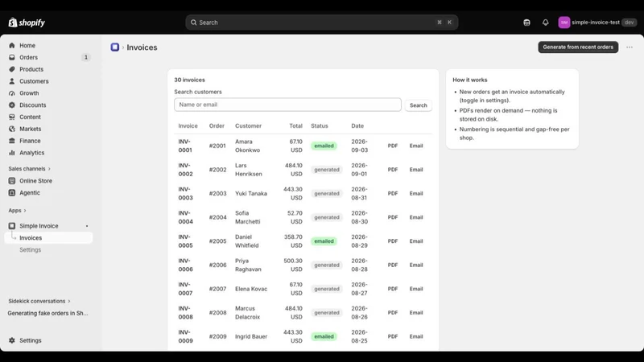Email Marcus Delacroix's invoice
Viewport: 644px width, 362px height.
416,312
